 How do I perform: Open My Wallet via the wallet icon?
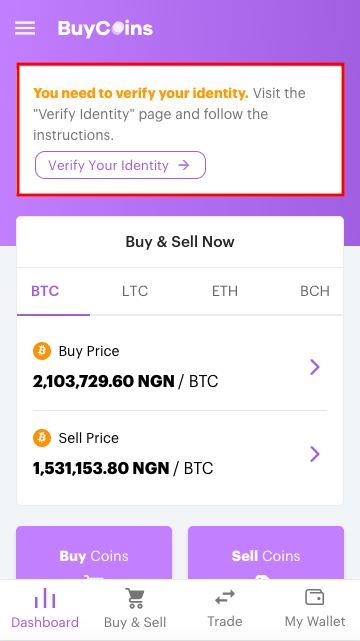pos(315,597)
